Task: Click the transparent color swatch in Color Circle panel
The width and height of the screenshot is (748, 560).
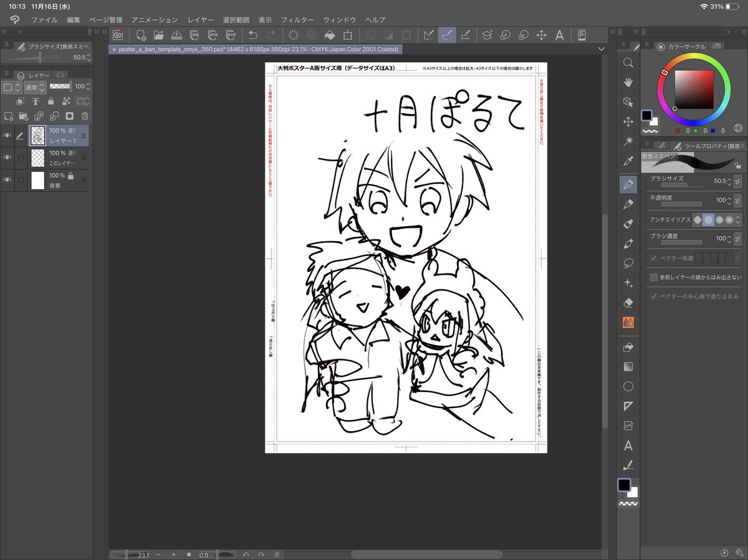Action: tap(649, 131)
